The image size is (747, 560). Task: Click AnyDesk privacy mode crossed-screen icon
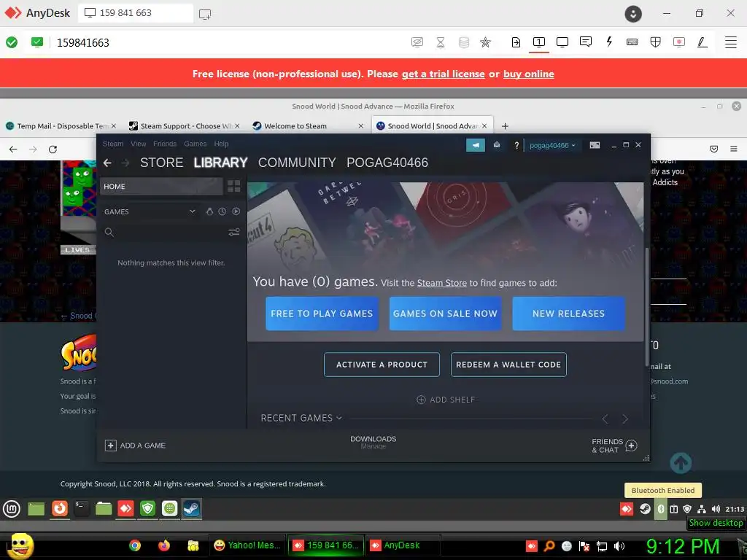417,42
